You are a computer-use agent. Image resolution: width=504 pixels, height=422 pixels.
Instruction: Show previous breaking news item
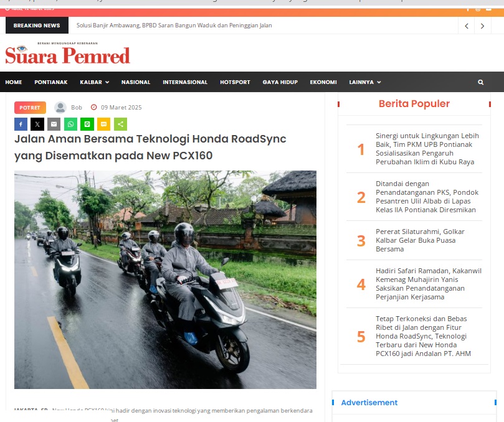[x=467, y=26]
